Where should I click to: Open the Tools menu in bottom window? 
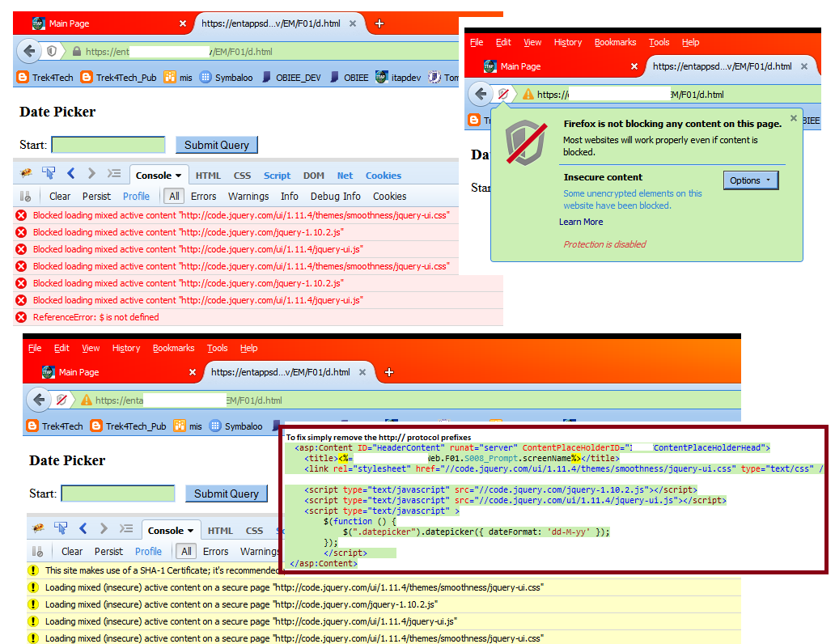pyautogui.click(x=218, y=348)
